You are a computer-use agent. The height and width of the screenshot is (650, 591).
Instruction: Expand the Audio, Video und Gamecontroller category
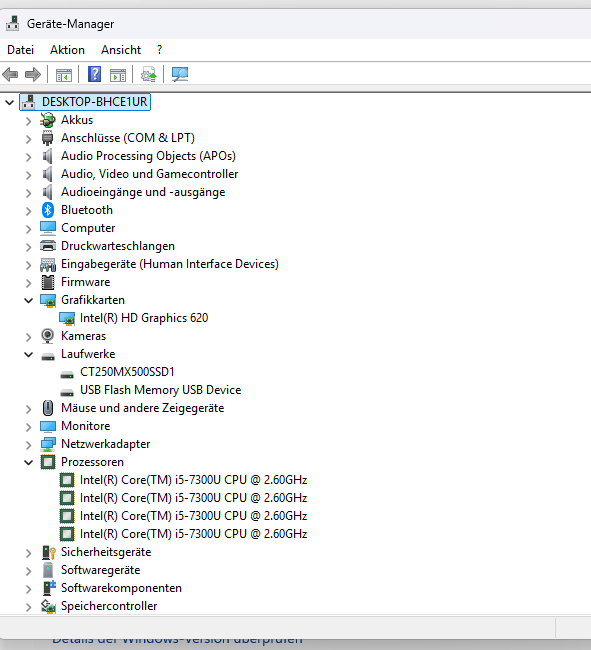coord(28,175)
